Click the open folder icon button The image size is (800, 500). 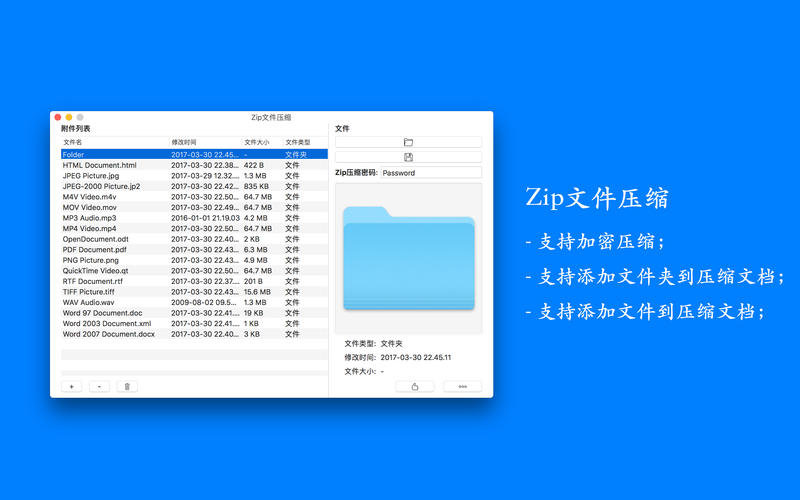[x=408, y=142]
